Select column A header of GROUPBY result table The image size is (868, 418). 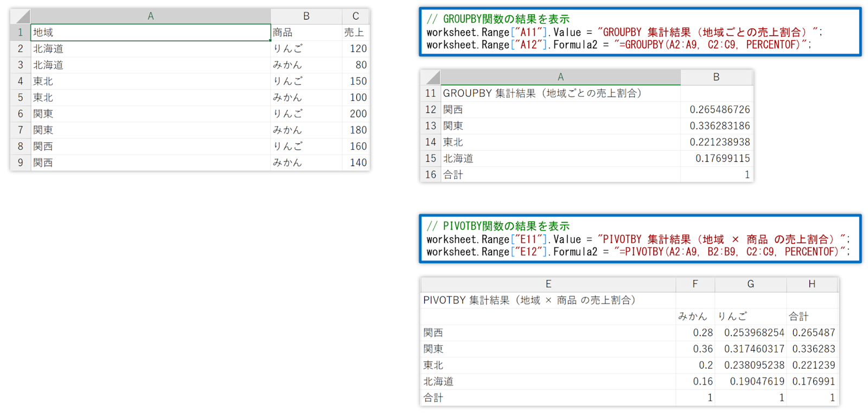(560, 77)
